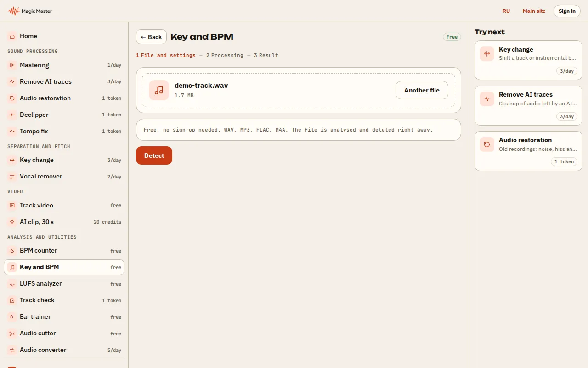
Task: Switch language with the RU link
Action: (x=506, y=11)
